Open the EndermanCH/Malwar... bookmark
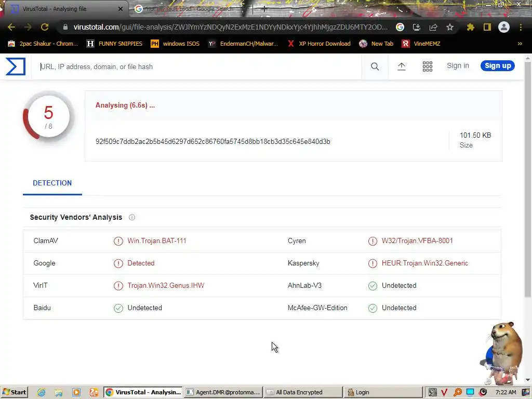This screenshot has width=532, height=399. [243, 44]
